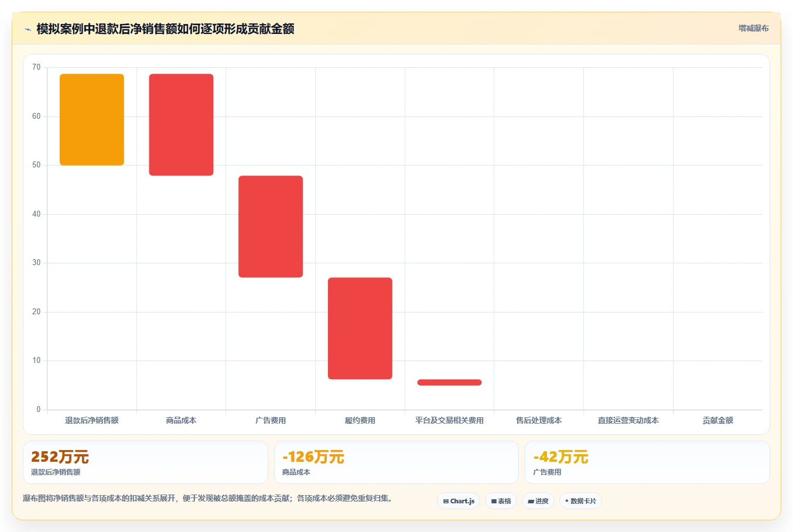Click the footnote text starting 瀑布图将净销售额
The width and height of the screenshot is (793, 532).
(x=207, y=499)
